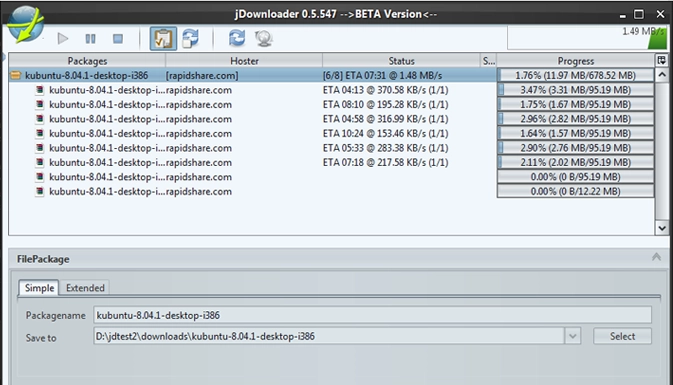Viewport: 673px width, 385px height.
Task: Toggle the reconnect documents icon in toolbar
Action: click(191, 38)
